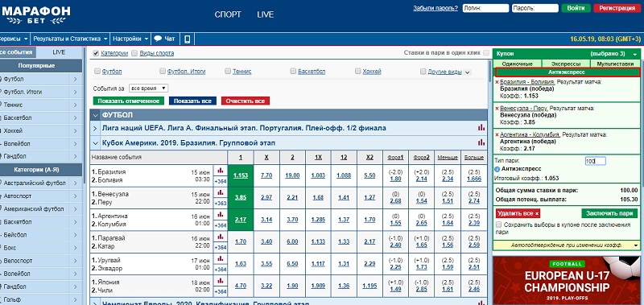Open statistics icon for Brazil vs Bolivia
The height and width of the screenshot is (305, 644).
(221, 170)
